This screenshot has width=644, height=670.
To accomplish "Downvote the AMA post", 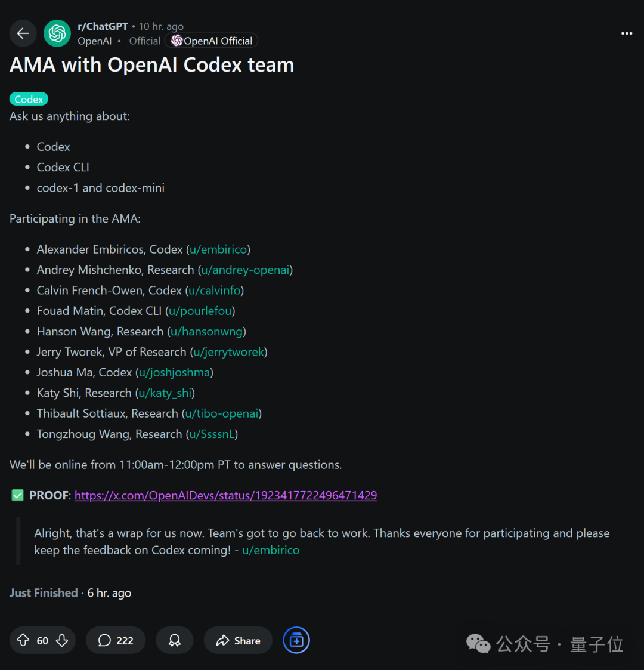I will pos(62,640).
